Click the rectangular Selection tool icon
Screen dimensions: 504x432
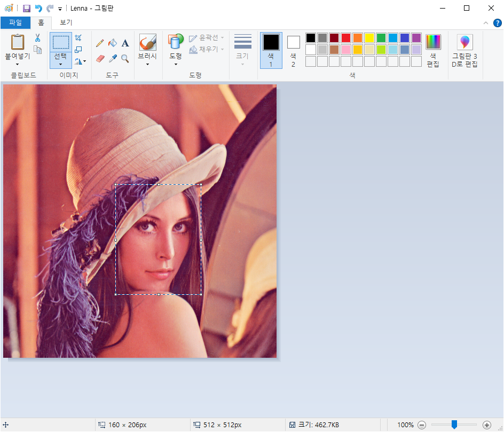[61, 42]
